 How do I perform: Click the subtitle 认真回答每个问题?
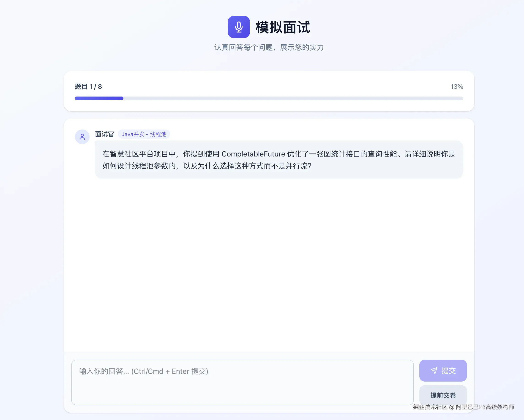point(244,47)
